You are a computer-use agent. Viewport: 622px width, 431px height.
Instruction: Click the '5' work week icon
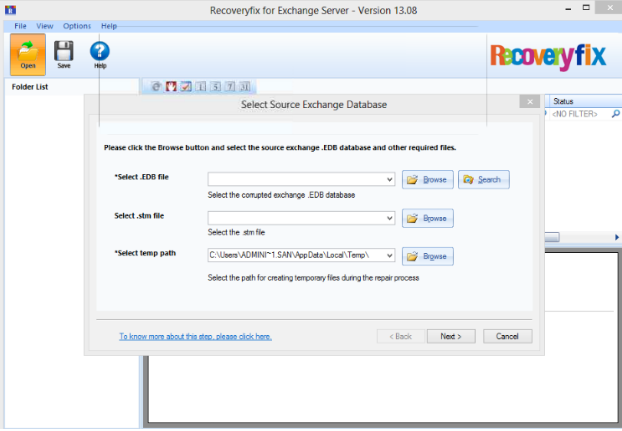pyautogui.click(x=215, y=86)
